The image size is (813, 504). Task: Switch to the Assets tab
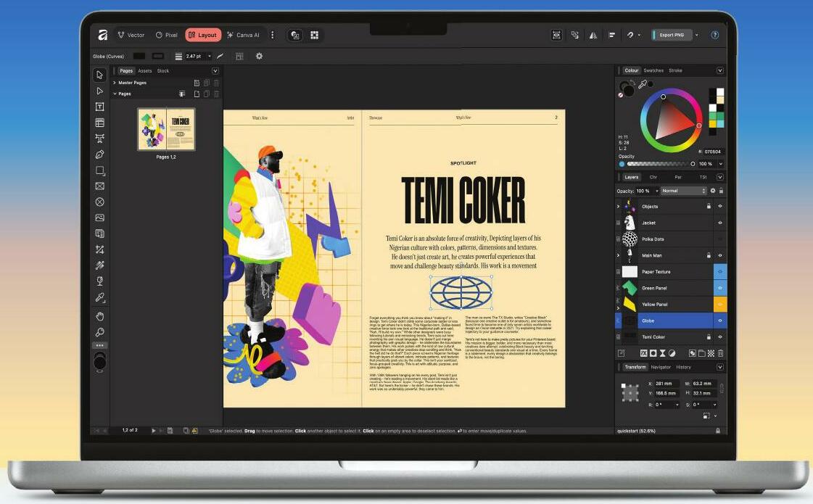(144, 70)
